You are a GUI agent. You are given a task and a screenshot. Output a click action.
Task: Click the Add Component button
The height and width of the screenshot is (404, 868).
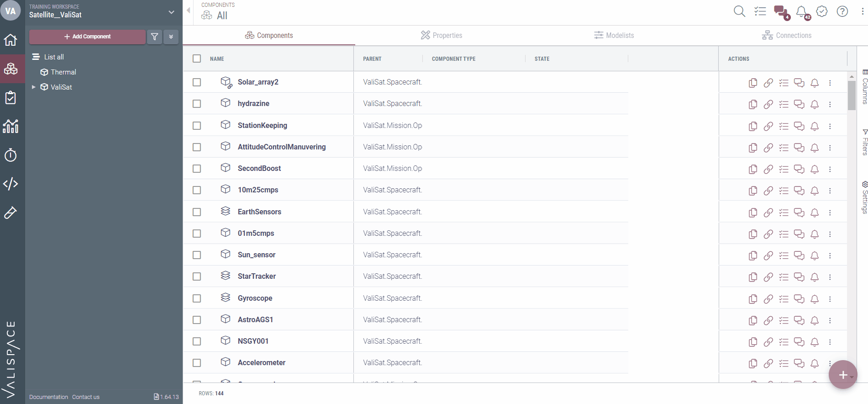87,37
